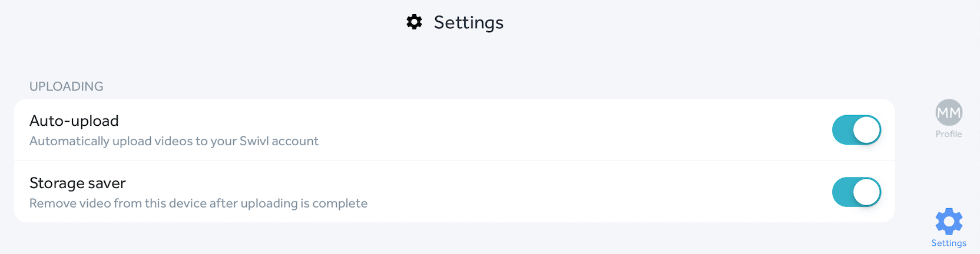The image size is (980, 254).
Task: Click the 'Automatically upload videos' description
Action: [174, 141]
